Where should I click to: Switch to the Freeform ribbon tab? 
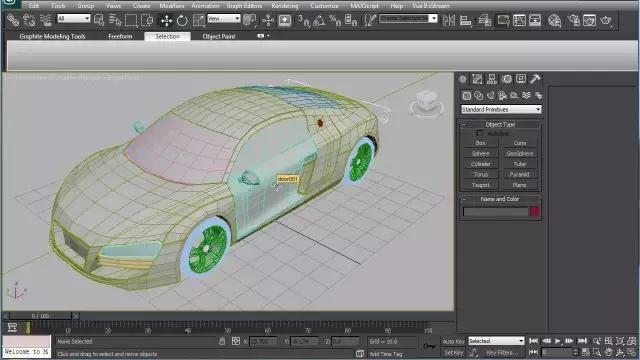120,36
